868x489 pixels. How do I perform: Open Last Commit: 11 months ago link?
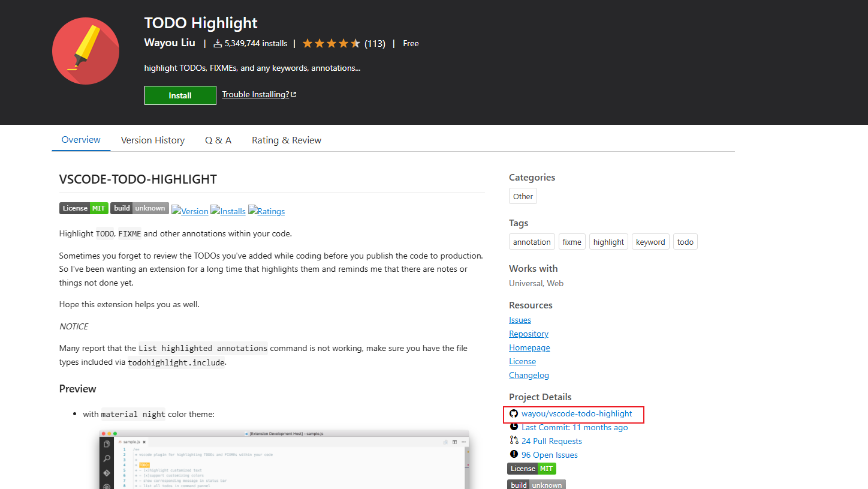coord(575,427)
